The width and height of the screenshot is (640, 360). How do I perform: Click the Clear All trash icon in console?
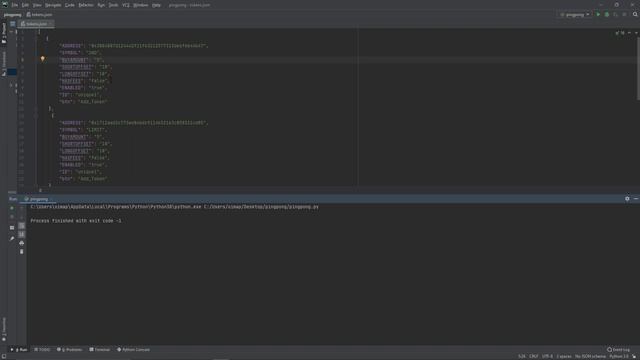tap(22, 251)
